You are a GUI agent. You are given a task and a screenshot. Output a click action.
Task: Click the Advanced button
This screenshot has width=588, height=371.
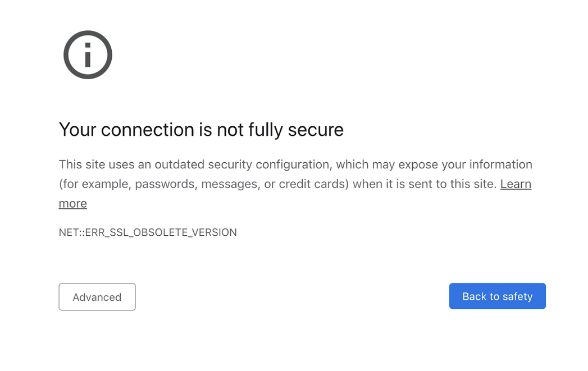click(x=97, y=297)
